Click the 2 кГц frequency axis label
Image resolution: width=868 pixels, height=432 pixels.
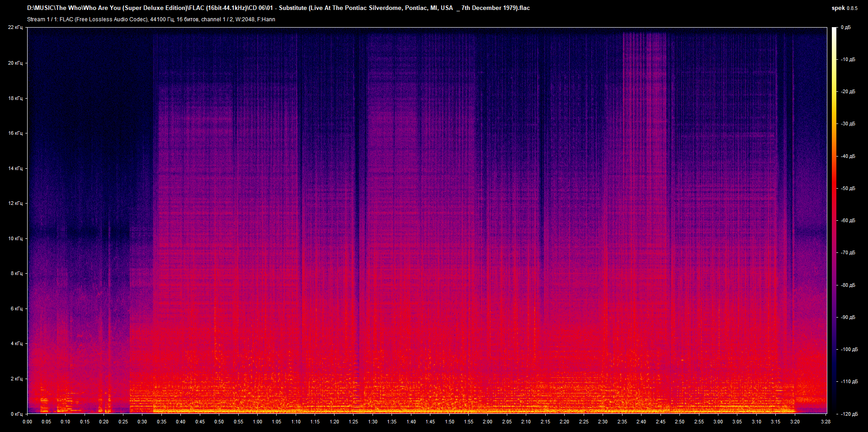click(16, 379)
